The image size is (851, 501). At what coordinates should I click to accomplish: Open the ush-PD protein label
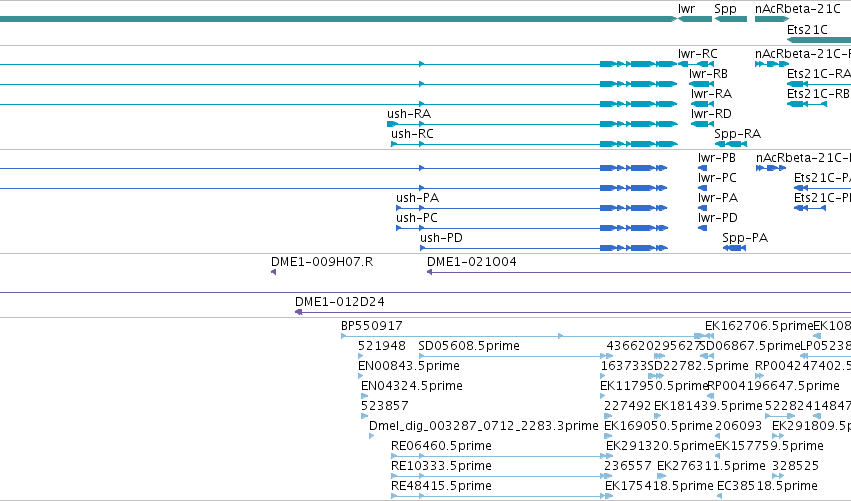441,238
